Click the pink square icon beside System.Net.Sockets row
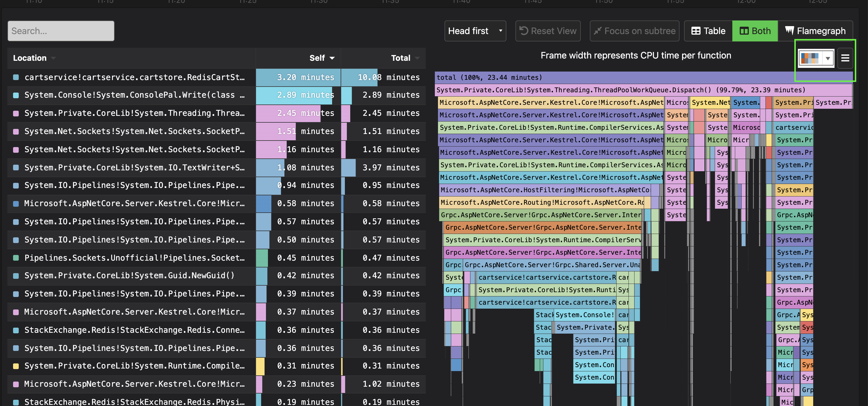Viewport: 868px width, 406px height. (x=16, y=131)
